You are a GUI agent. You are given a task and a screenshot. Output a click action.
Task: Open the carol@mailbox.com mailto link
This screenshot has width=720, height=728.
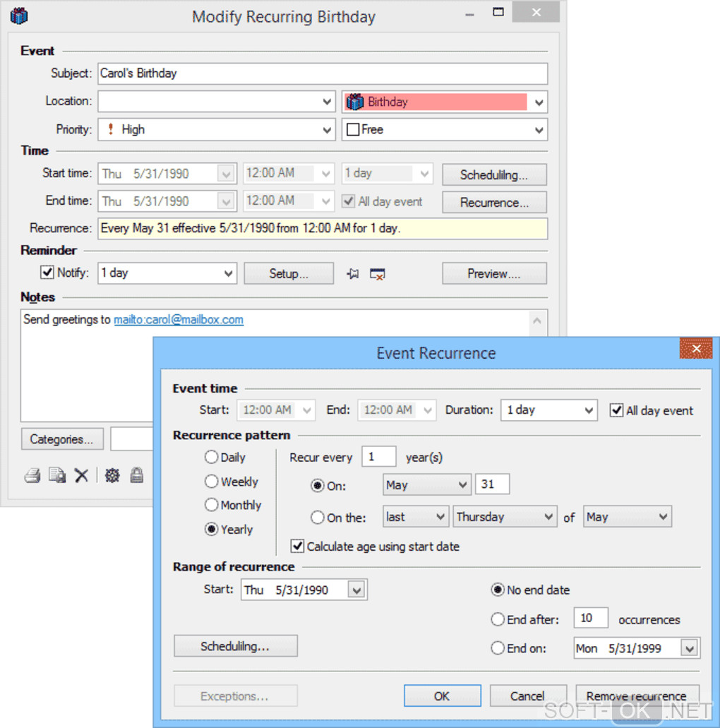tap(179, 319)
